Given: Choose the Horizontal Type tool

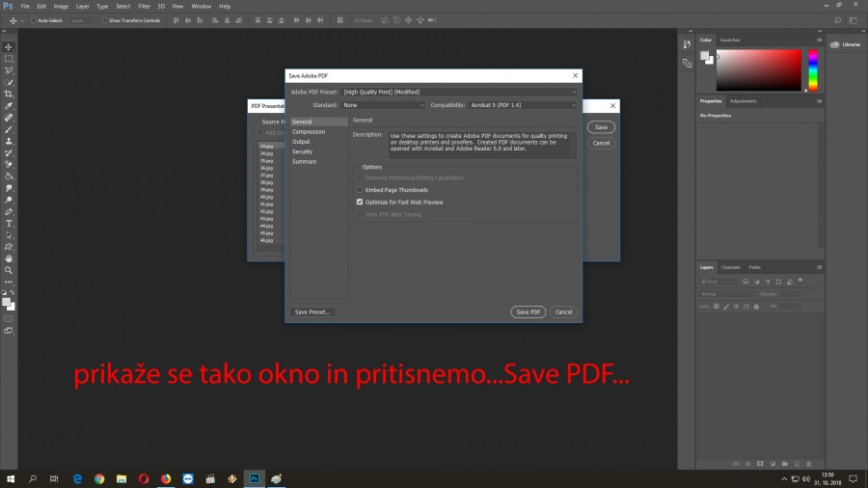Looking at the screenshot, I should click(9, 224).
